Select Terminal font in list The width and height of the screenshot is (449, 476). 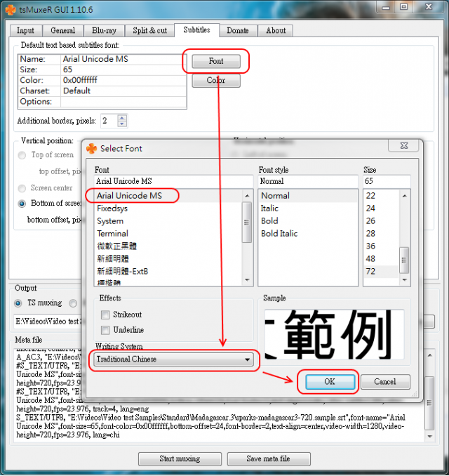tap(168, 234)
